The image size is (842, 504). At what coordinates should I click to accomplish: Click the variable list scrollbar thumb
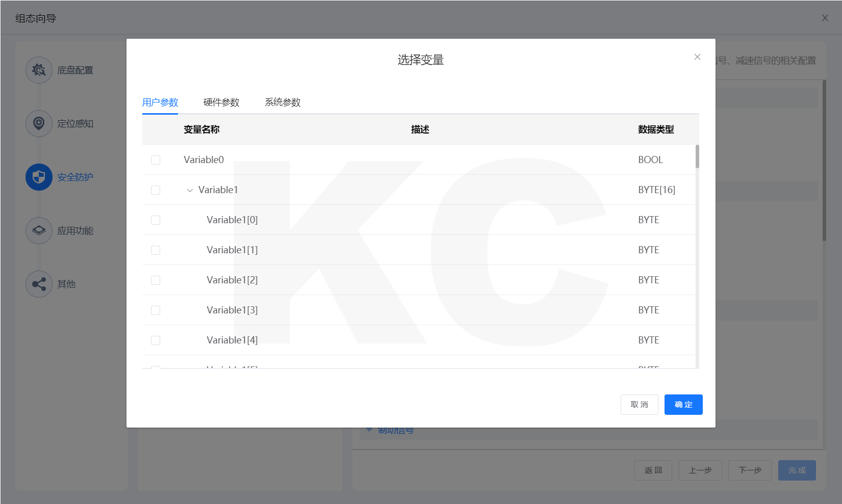[x=697, y=156]
